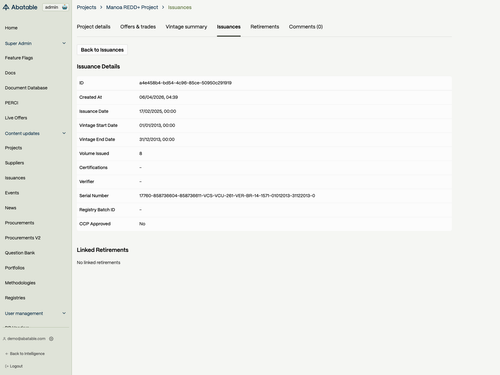Click the CCP Approved value No

tap(142, 224)
